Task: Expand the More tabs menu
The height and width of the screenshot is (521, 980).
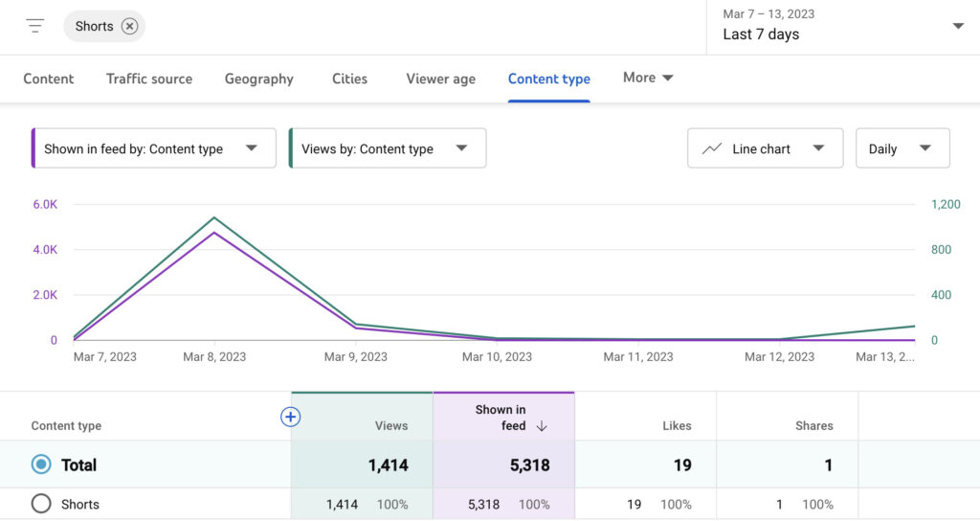Action: (x=648, y=78)
